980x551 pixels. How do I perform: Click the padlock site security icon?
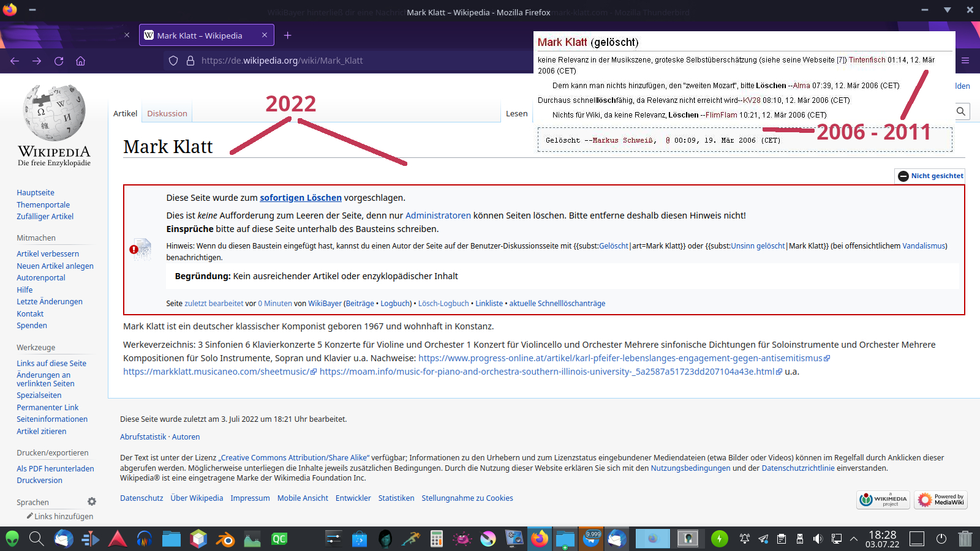coord(190,61)
